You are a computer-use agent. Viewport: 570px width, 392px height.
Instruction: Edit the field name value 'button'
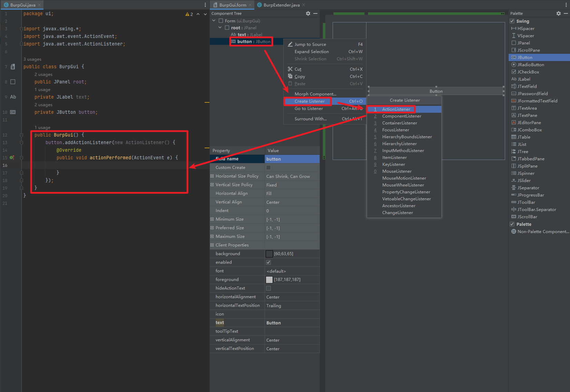[292, 159]
